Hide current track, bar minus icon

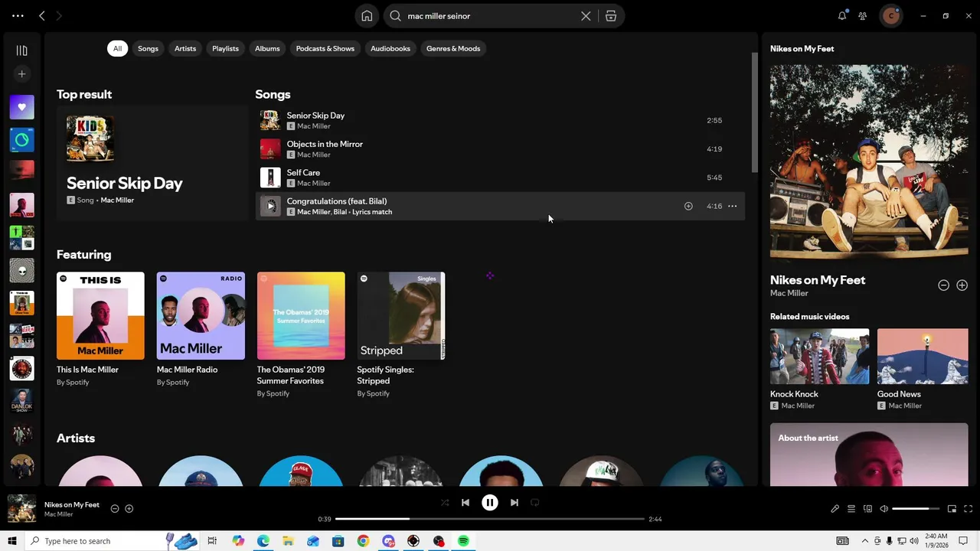pos(115,509)
